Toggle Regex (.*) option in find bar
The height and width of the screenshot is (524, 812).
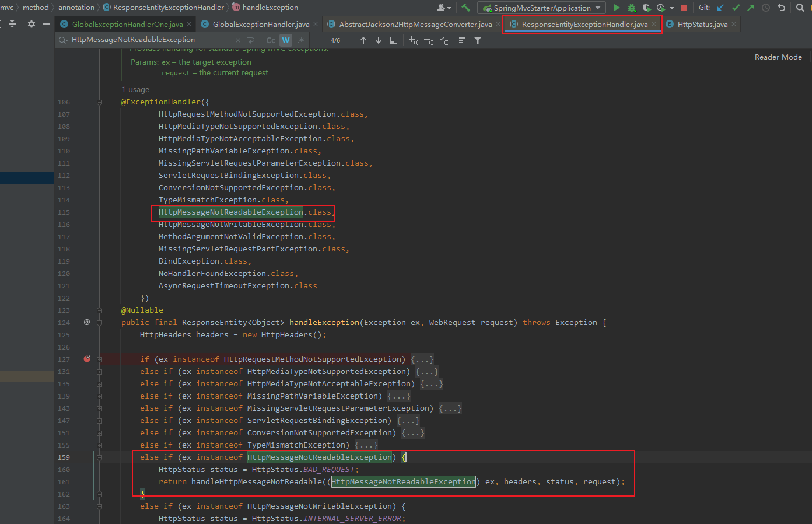[301, 40]
